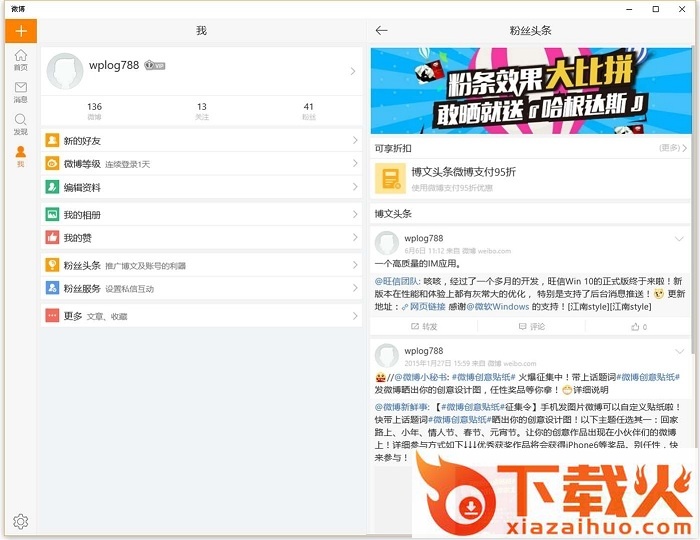Click the @微软Windows mention link
This screenshot has height=540, width=700.
pyautogui.click(x=497, y=307)
